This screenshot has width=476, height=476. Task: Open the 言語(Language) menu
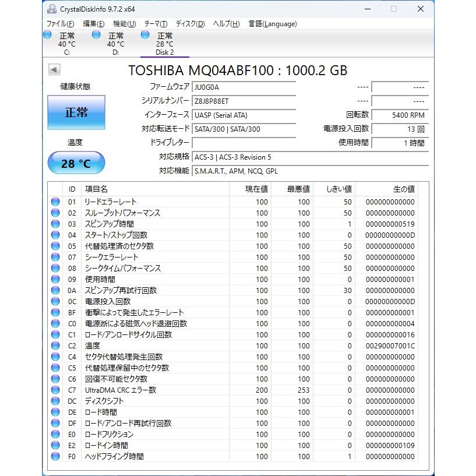273,24
